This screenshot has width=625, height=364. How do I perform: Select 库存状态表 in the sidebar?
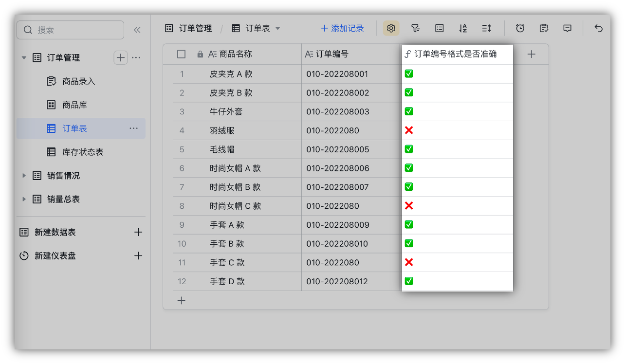[83, 152]
